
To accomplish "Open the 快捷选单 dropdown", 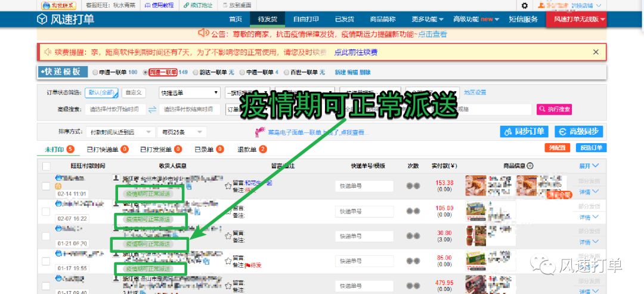I will point(190,93).
